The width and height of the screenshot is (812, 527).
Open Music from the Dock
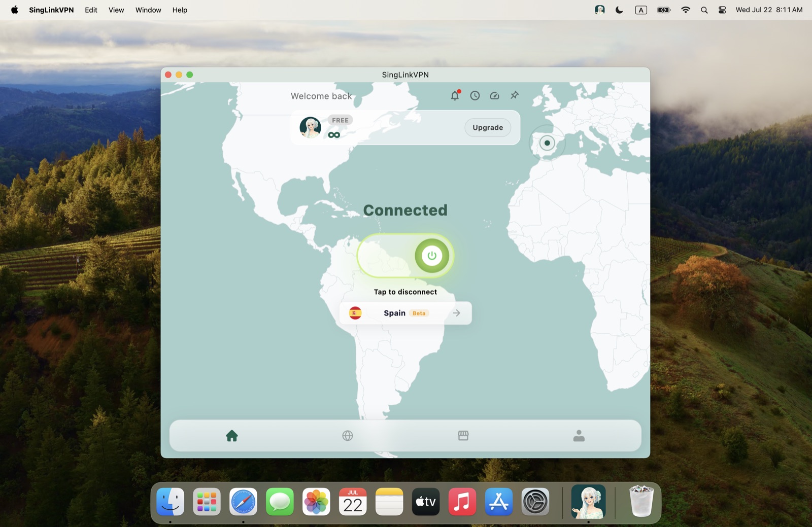coord(463,502)
